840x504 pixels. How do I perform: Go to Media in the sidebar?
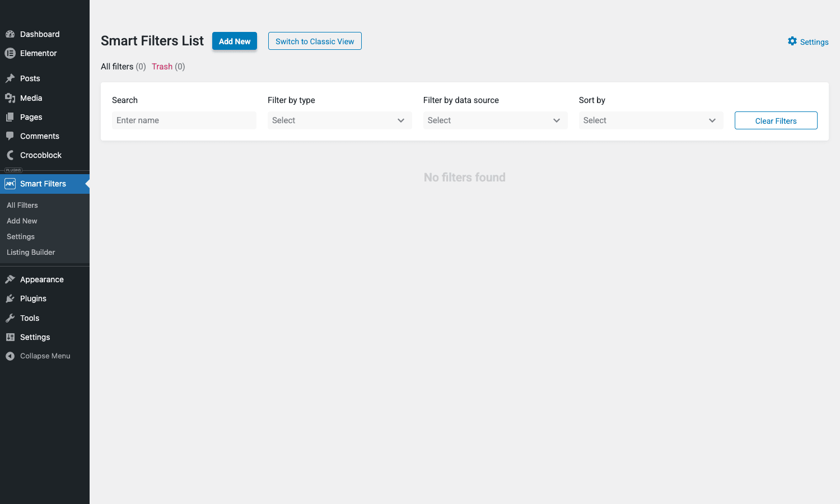[45, 98]
